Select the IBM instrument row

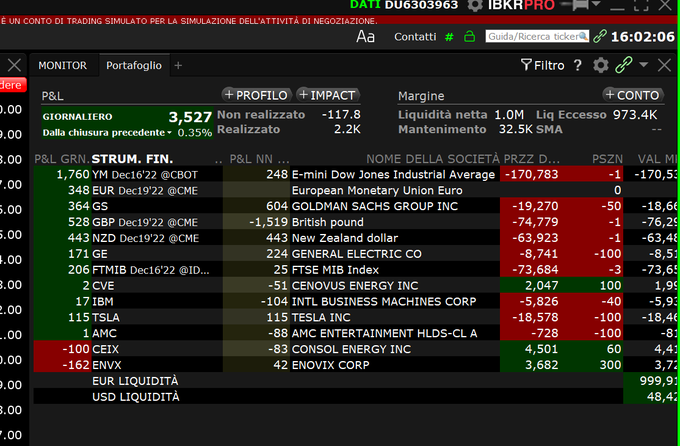[x=356, y=302]
